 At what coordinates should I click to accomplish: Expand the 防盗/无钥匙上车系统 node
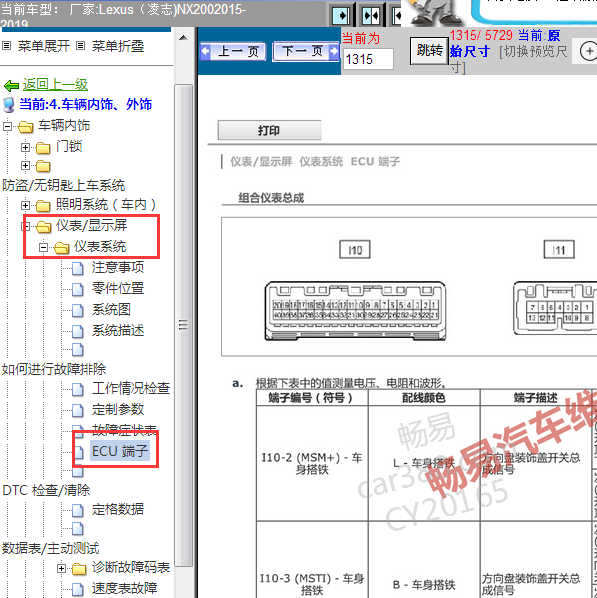coord(25,166)
